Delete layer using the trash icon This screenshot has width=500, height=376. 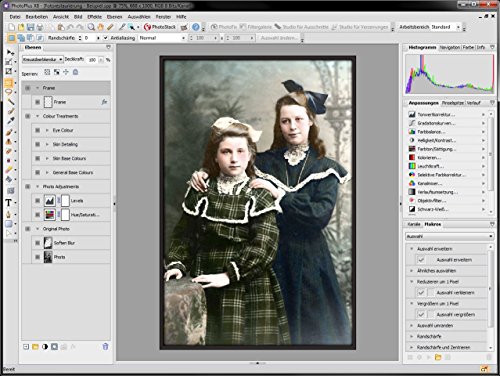point(105,347)
